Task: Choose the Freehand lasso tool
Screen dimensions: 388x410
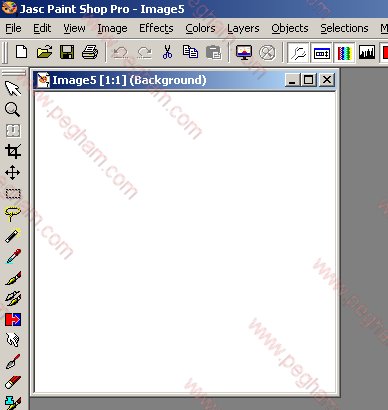Action: click(13, 214)
